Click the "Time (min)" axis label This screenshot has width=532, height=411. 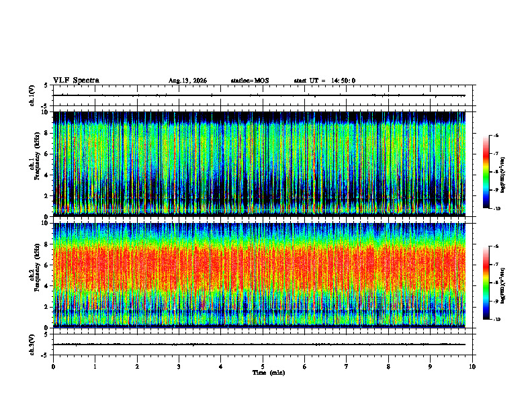[269, 373]
